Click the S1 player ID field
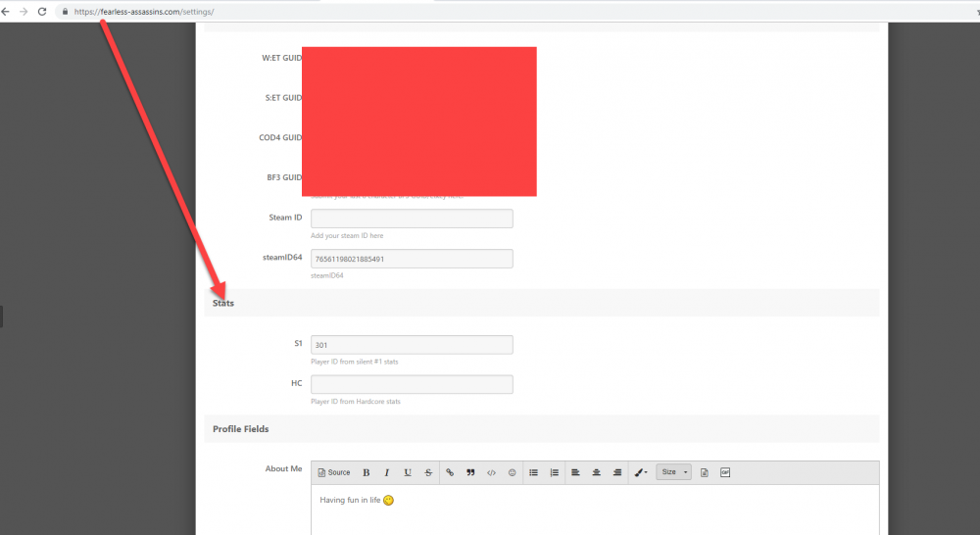The width and height of the screenshot is (980, 535). [412, 344]
